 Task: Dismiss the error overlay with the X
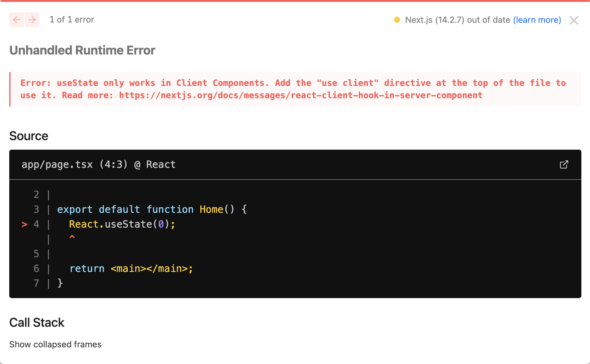coord(574,20)
